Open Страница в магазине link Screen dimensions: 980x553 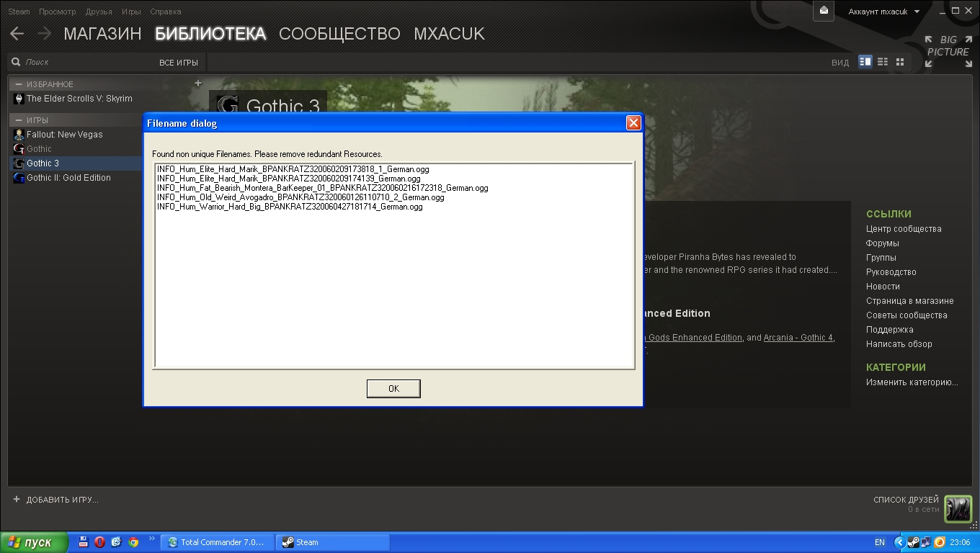tap(910, 301)
